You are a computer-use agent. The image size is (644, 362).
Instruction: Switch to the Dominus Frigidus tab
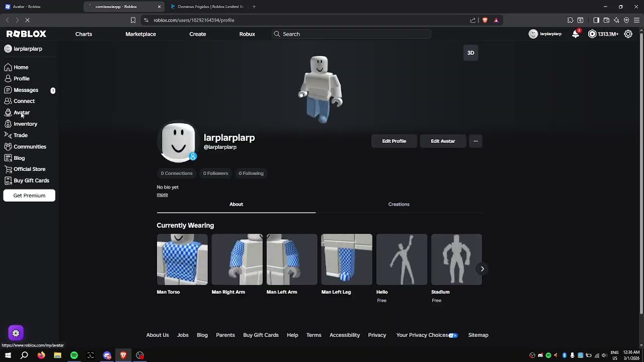207,7
